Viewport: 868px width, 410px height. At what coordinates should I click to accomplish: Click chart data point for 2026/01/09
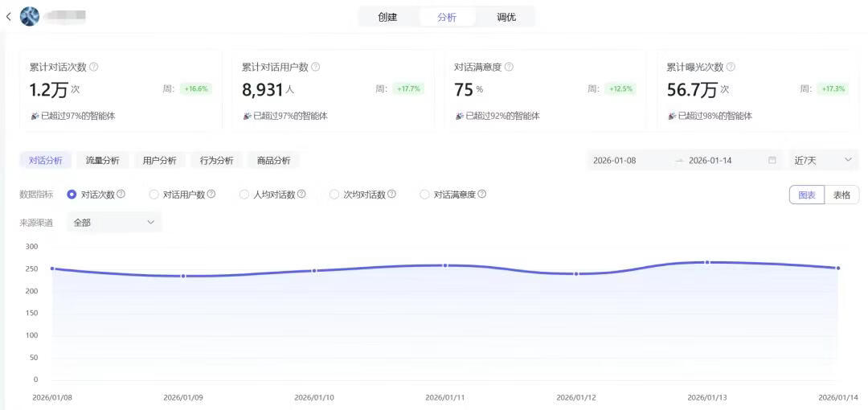[183, 276]
